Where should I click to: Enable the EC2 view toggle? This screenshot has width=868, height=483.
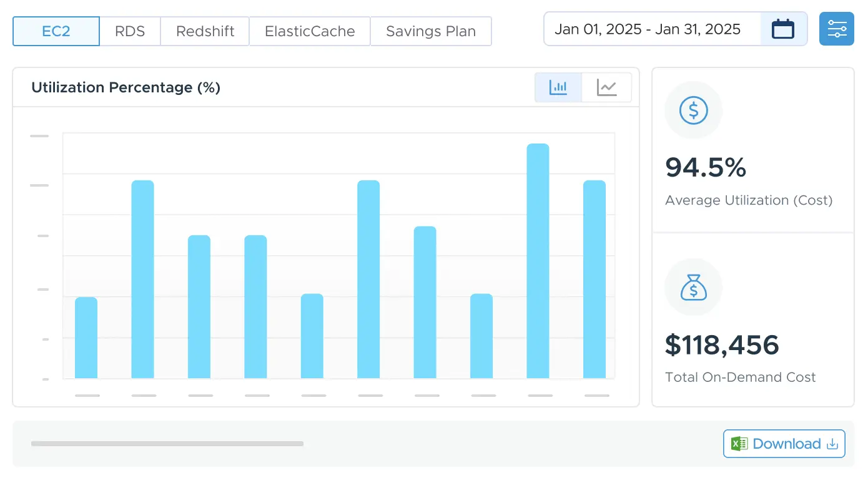click(x=56, y=31)
